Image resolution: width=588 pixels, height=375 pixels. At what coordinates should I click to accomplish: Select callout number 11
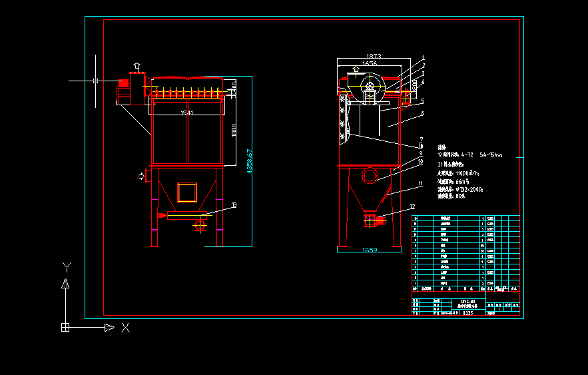pos(421,183)
